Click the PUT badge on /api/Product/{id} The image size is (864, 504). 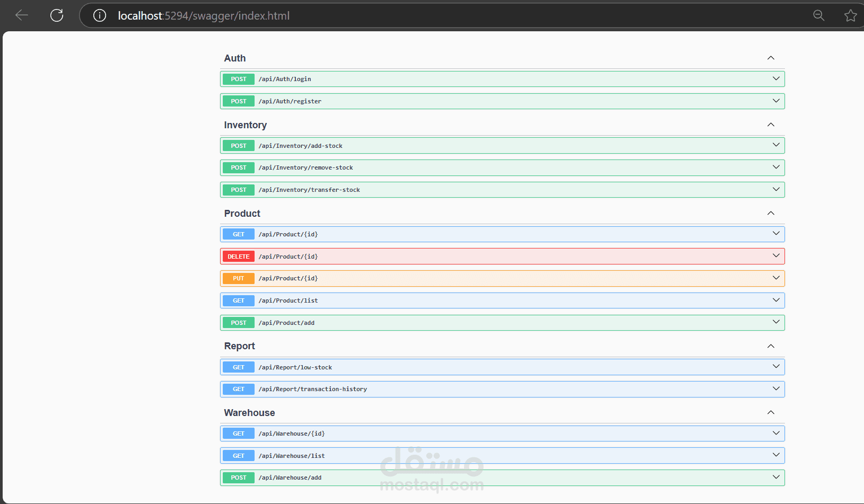[x=238, y=278]
